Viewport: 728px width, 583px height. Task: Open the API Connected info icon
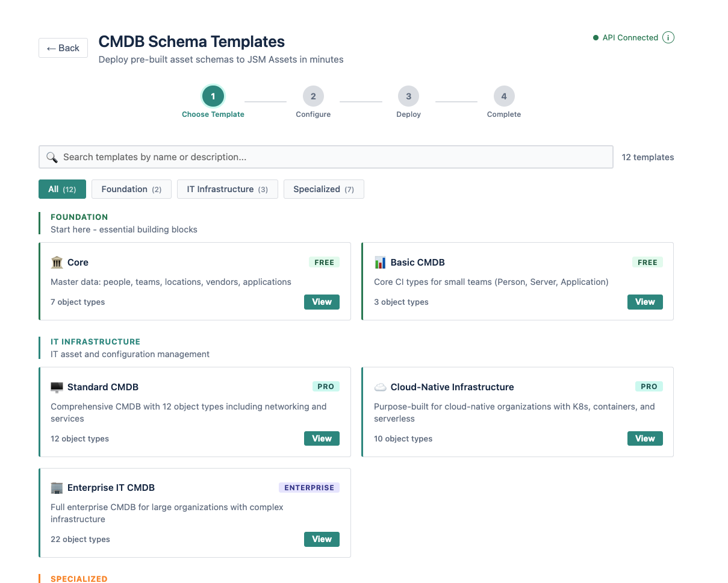668,37
